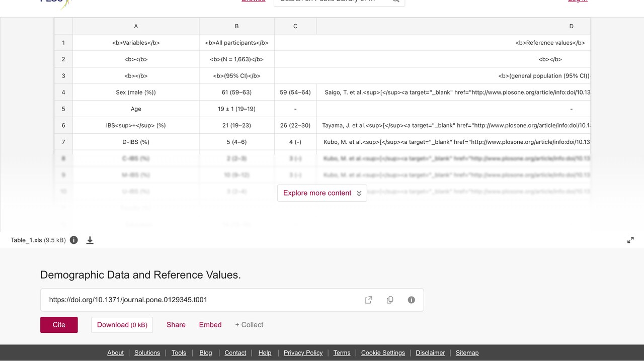
Task: Open Cookie Settings in the footer
Action: pyautogui.click(x=383, y=353)
